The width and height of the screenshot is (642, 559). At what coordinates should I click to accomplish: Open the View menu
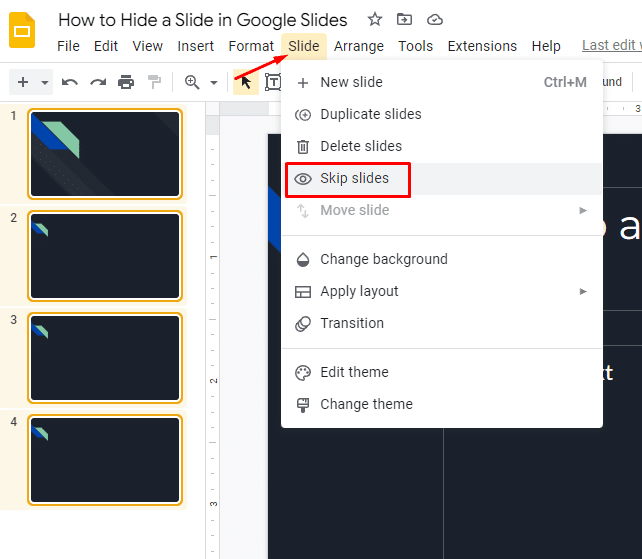click(x=147, y=46)
